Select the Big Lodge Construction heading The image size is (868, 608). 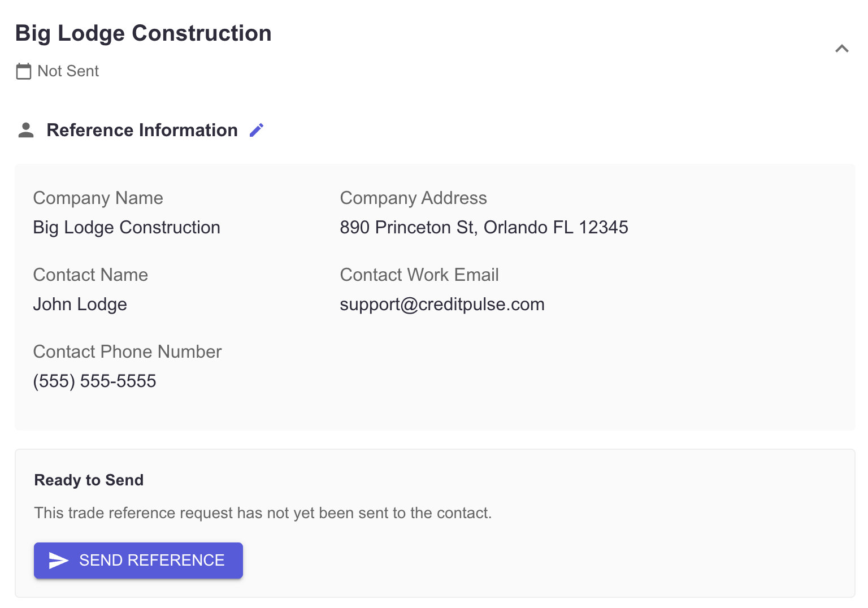(144, 33)
